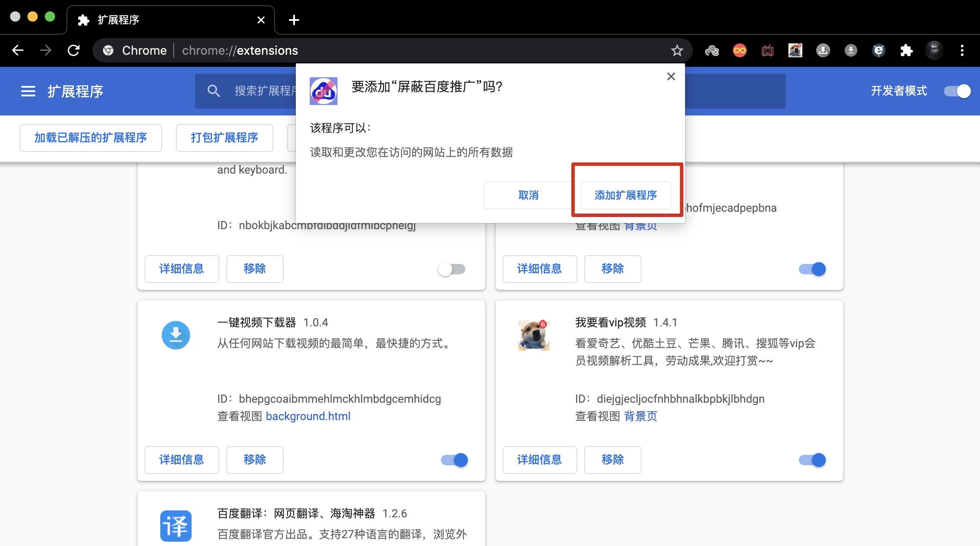Open the orange infinity extension icon
The image size is (980, 546).
tap(739, 51)
